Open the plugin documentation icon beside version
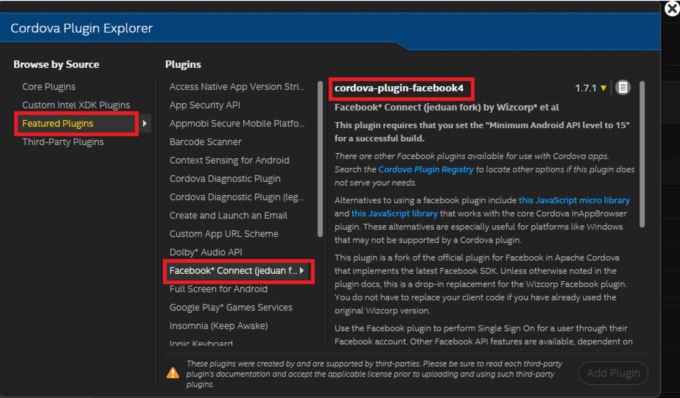This screenshot has width=680, height=398. pyautogui.click(x=623, y=88)
